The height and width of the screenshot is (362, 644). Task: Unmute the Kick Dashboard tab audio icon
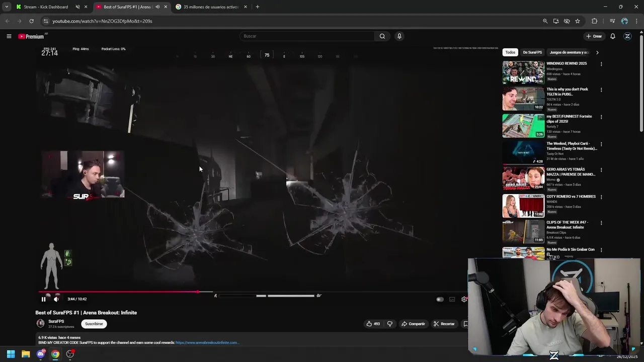tap(77, 7)
